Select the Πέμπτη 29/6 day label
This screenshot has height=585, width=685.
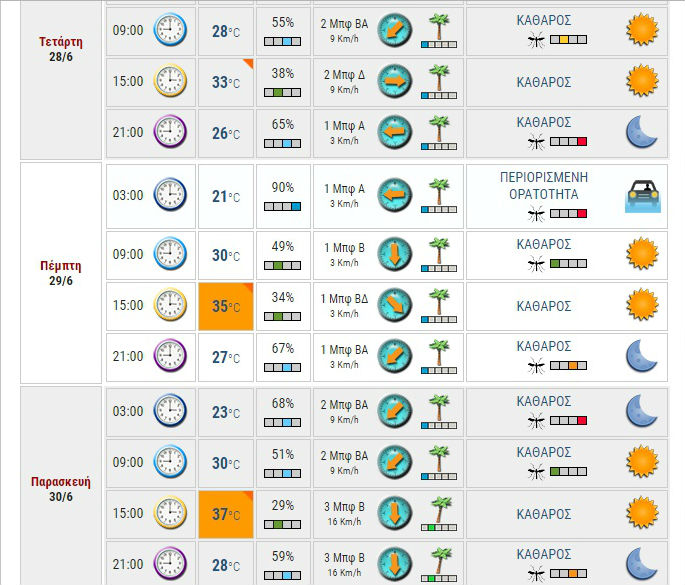pyautogui.click(x=61, y=273)
